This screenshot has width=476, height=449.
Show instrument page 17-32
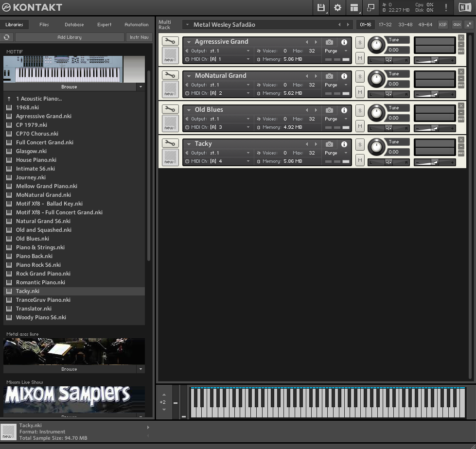pos(385,25)
